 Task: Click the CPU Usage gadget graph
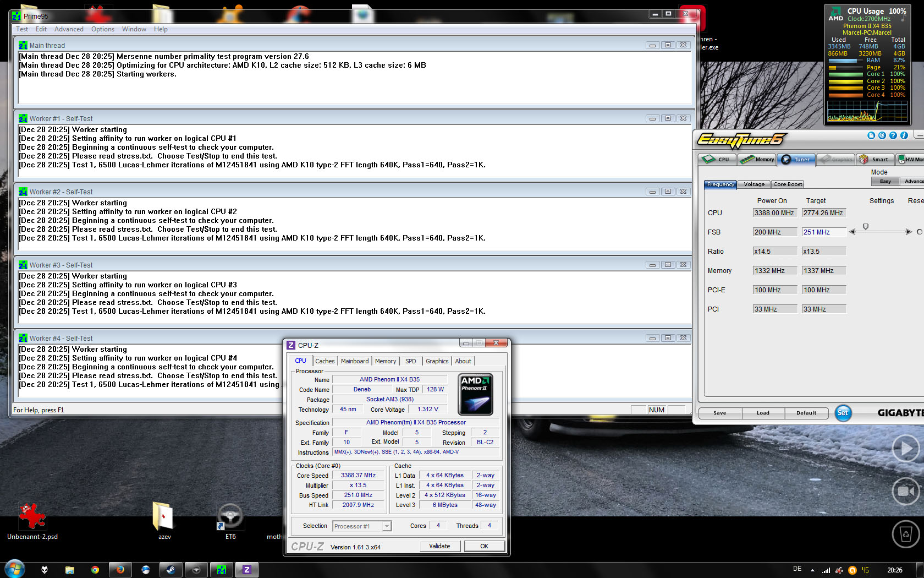[867, 111]
